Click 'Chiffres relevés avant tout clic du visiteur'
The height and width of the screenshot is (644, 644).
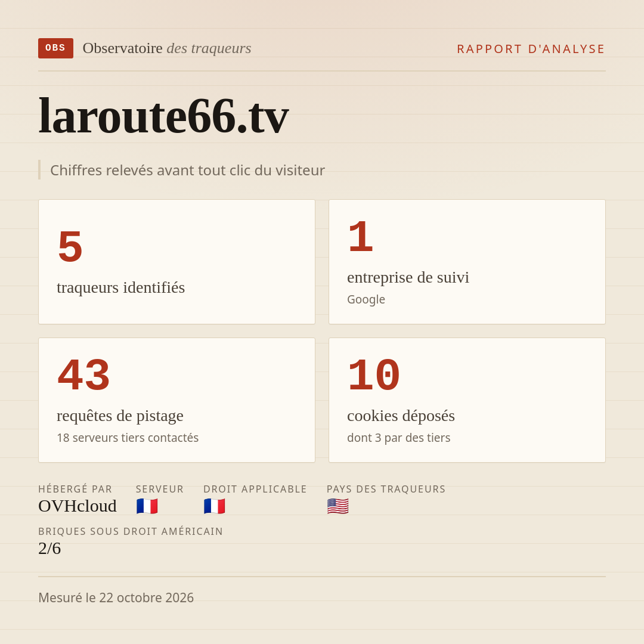click(x=187, y=170)
